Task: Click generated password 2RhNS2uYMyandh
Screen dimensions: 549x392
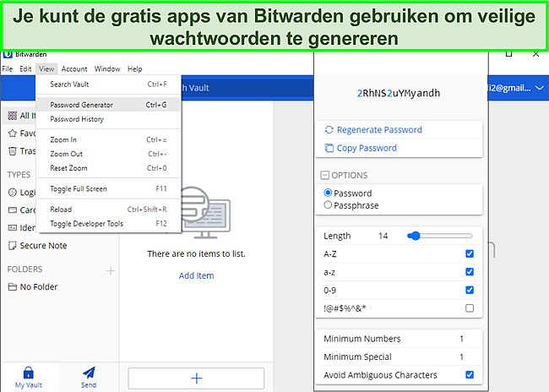Action: tap(399, 93)
